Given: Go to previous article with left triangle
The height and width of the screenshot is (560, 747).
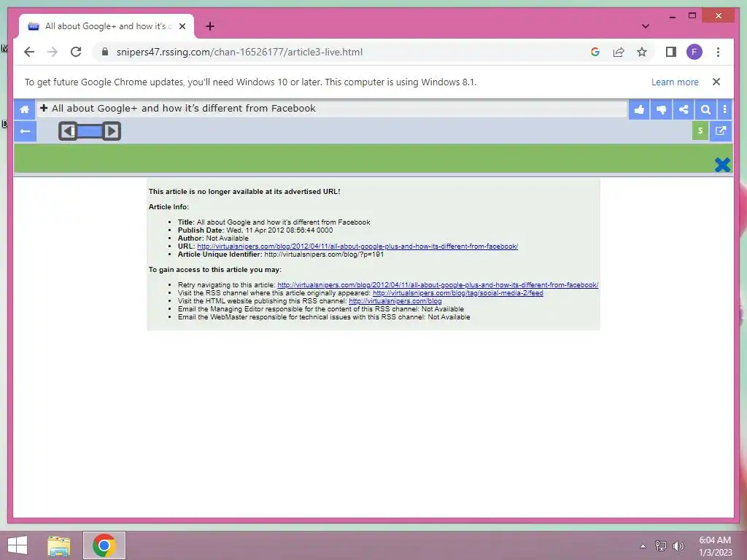Looking at the screenshot, I should click(x=69, y=131).
